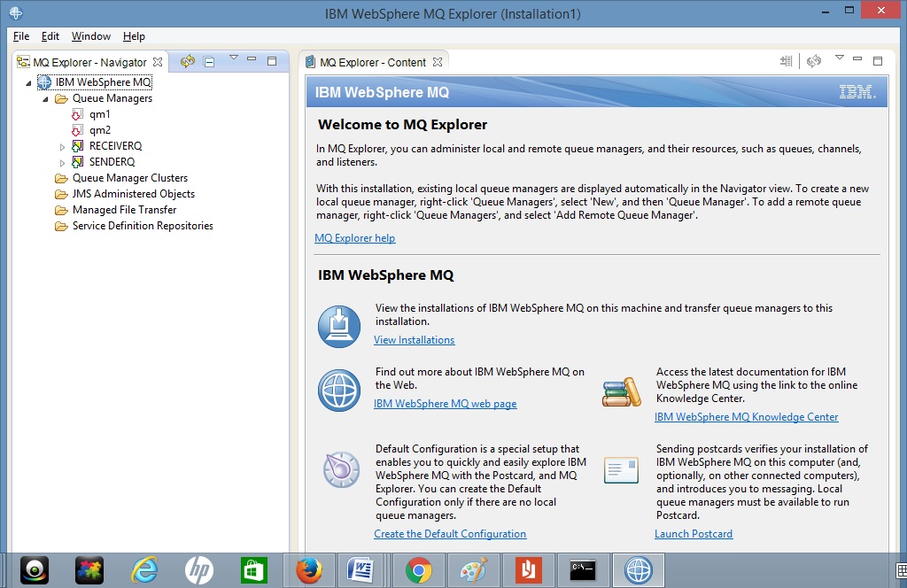Image resolution: width=907 pixels, height=588 pixels.
Task: Select the IBM WebSphere MQ root node icon
Action: click(43, 82)
